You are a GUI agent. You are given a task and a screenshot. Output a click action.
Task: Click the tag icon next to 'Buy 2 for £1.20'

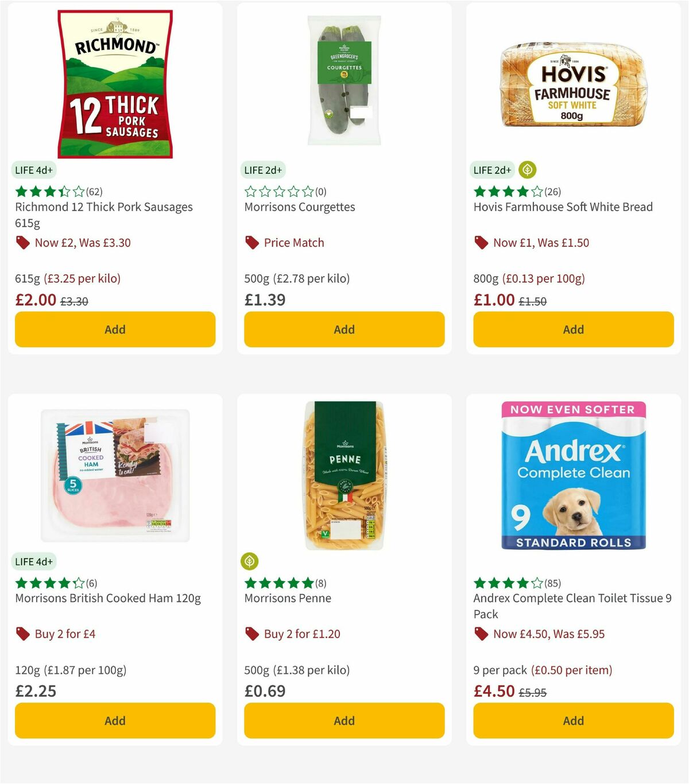coord(251,634)
